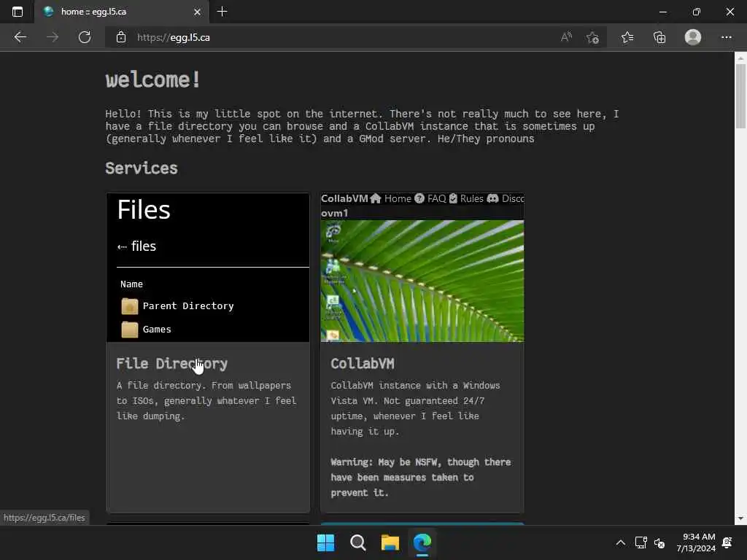
Task: Close the home :: egg.l5.ca tab
Action: pos(197,12)
